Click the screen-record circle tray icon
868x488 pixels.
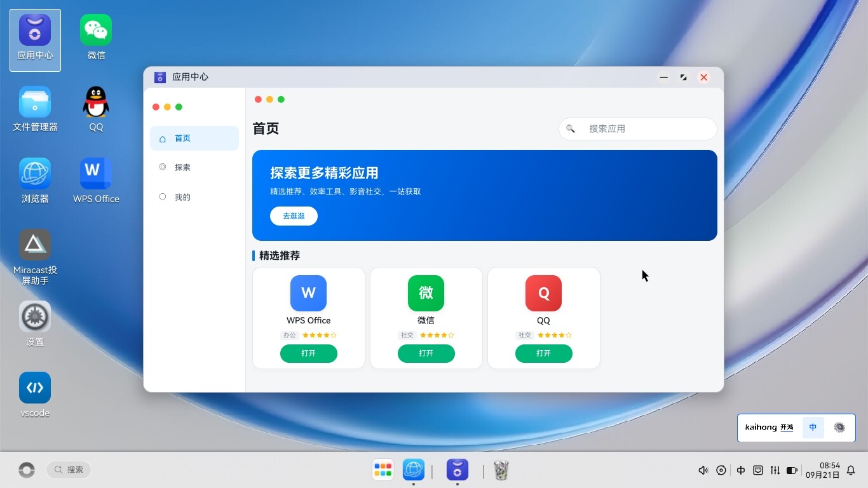[721, 471]
